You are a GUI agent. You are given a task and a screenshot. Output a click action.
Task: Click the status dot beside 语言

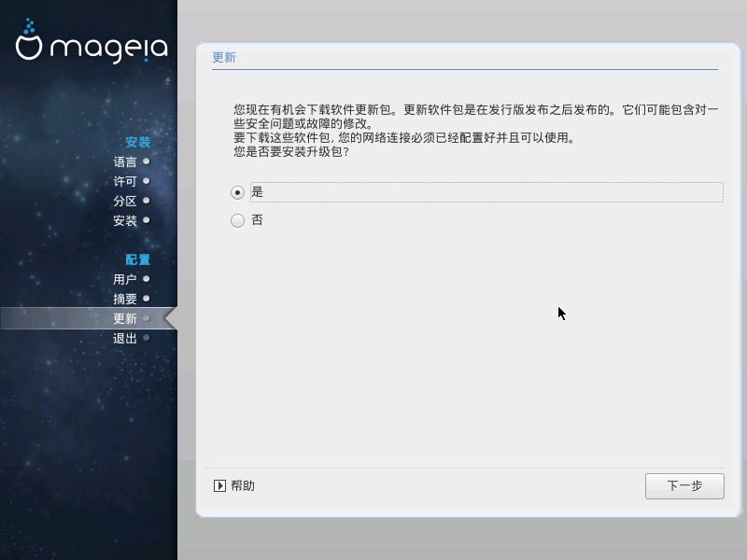point(147,161)
